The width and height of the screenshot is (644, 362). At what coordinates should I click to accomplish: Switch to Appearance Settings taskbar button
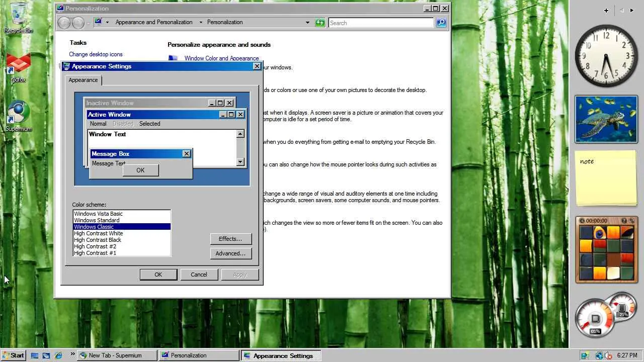[281, 355]
